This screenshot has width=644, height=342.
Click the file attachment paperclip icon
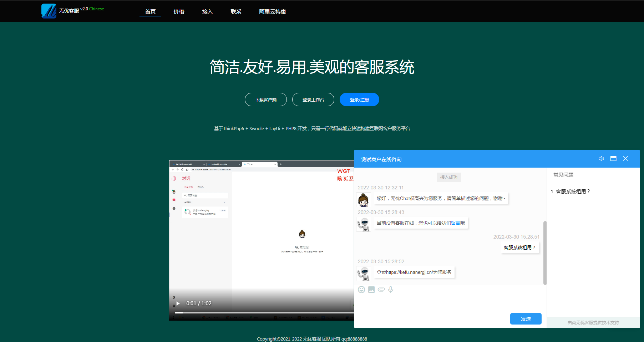click(381, 290)
